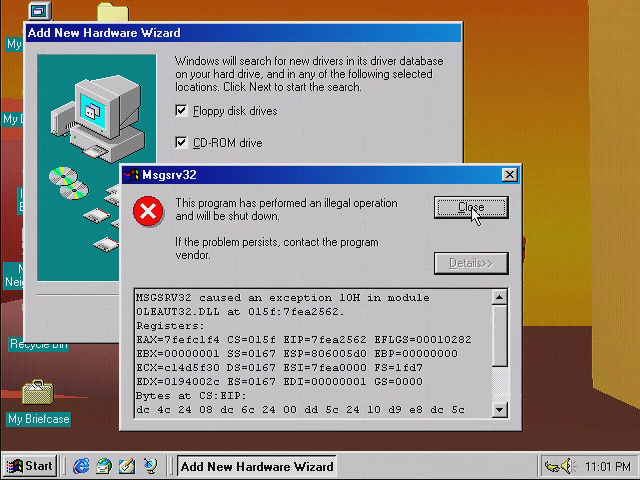Click Show Desktop quick launch icon
The height and width of the screenshot is (480, 640).
pos(127,466)
